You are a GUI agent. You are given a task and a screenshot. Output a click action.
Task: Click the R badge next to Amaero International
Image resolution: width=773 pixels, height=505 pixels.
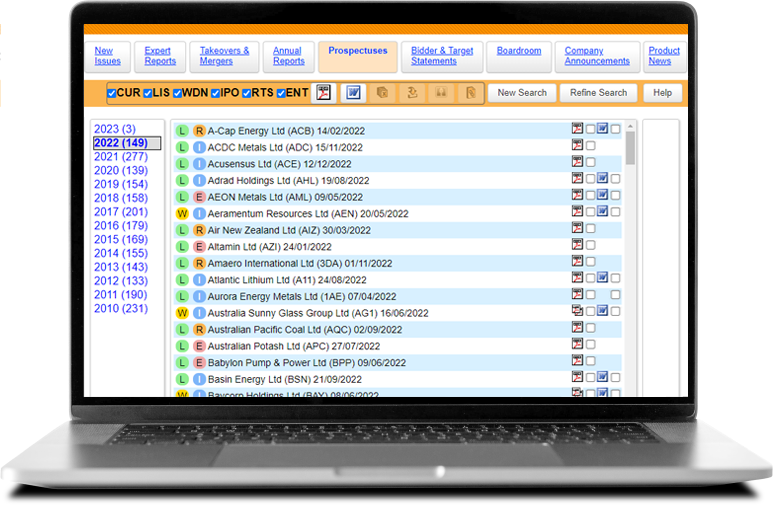[199, 264]
